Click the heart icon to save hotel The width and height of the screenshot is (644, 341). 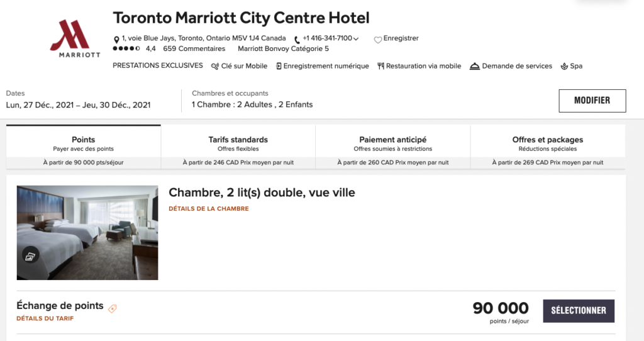pyautogui.click(x=377, y=40)
